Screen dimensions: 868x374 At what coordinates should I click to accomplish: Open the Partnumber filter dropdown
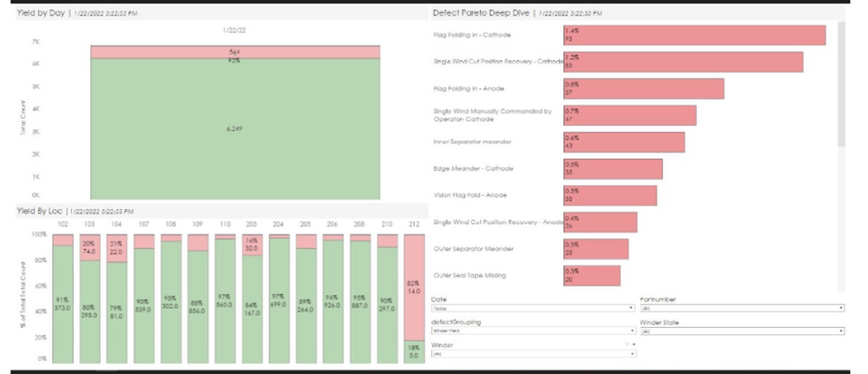click(x=742, y=308)
